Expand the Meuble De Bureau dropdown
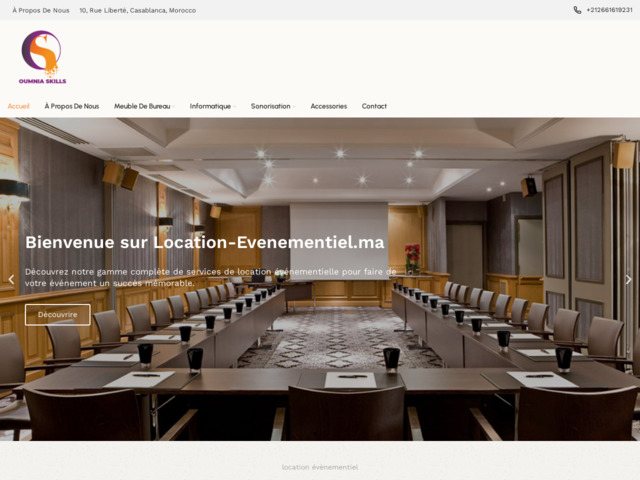640x480 pixels. click(143, 106)
